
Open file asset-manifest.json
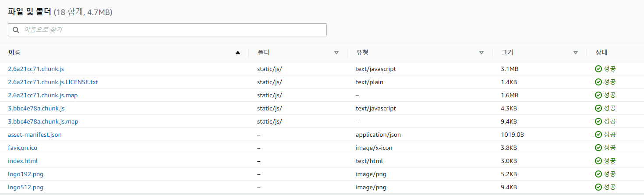coord(35,135)
